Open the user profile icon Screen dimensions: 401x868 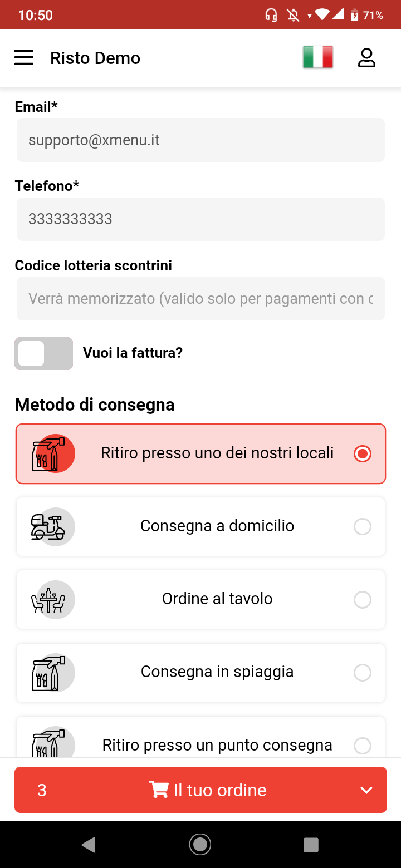[366, 58]
